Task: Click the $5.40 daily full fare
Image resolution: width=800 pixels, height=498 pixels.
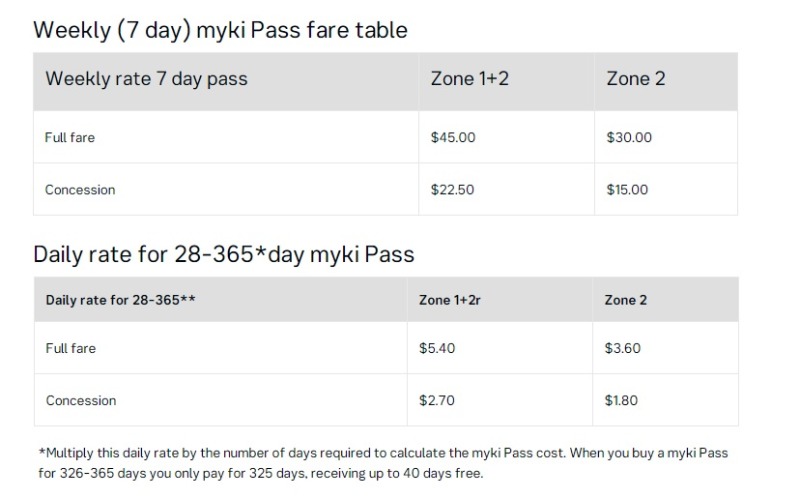Action: pos(437,348)
